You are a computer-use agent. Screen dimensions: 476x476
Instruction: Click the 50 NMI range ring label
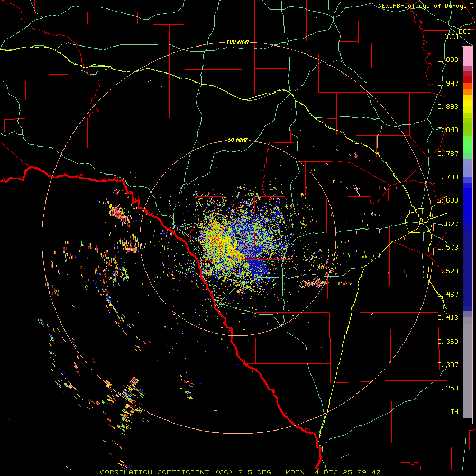237,140
